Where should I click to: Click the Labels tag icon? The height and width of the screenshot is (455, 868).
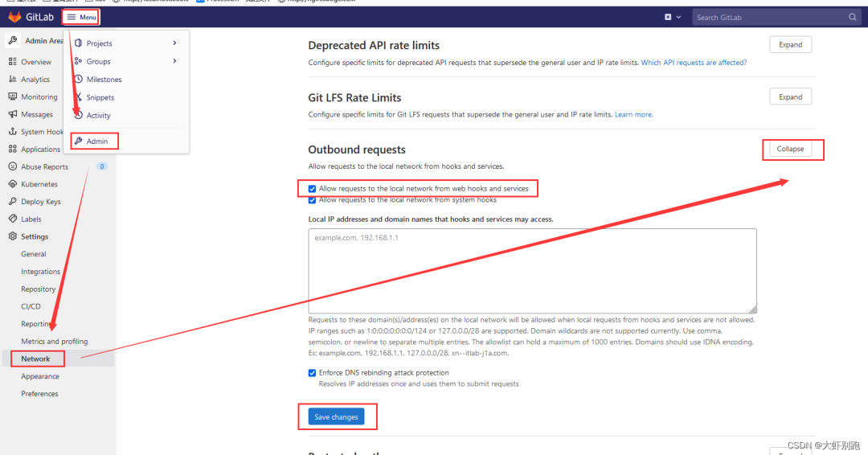(x=13, y=219)
